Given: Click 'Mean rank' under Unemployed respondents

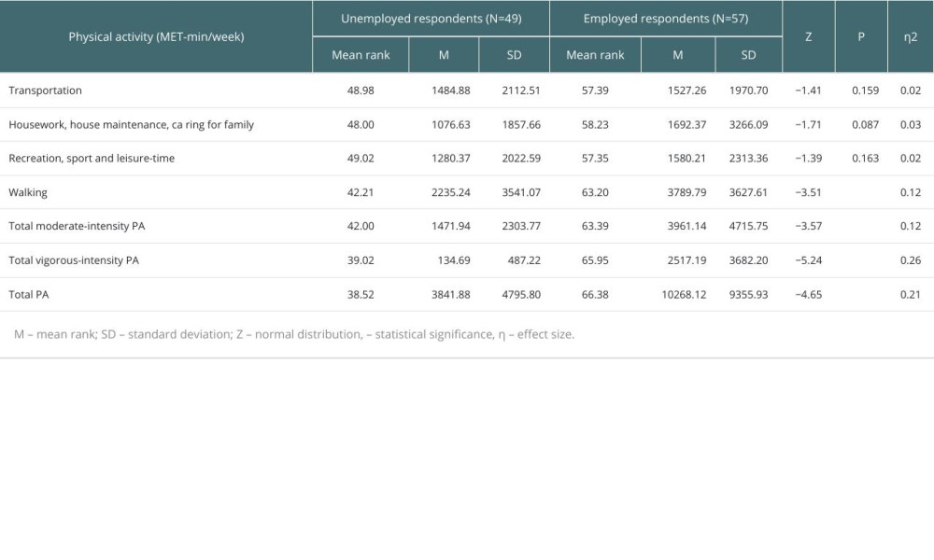Looking at the screenshot, I should coord(361,55).
